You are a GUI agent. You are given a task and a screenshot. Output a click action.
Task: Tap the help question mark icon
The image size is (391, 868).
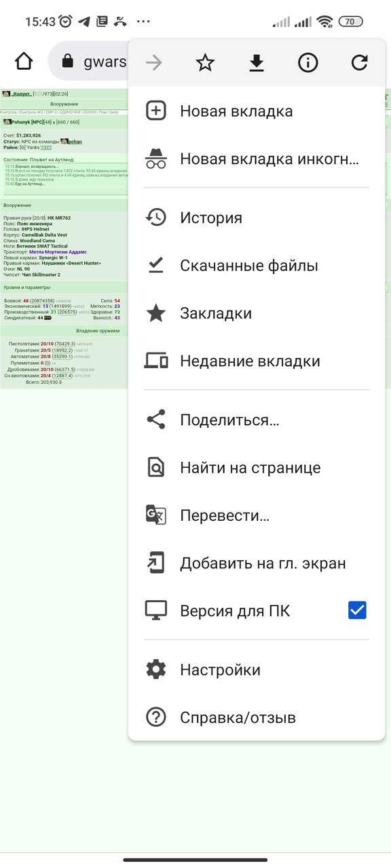pyautogui.click(x=156, y=717)
